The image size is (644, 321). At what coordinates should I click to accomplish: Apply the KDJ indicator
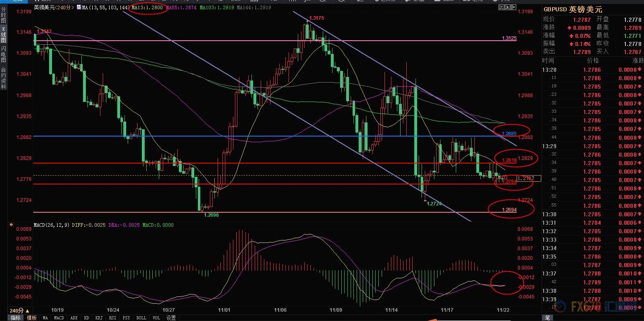(x=99, y=318)
